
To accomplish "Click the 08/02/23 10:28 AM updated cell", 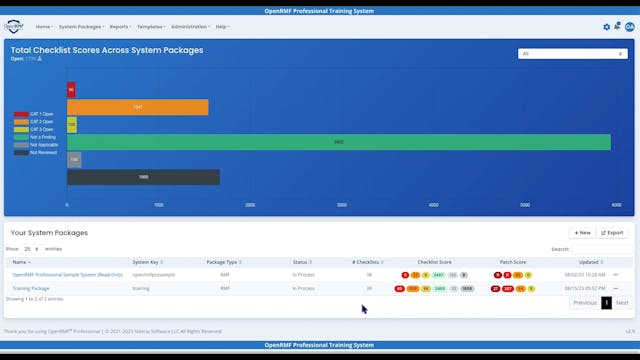I will pos(584,275).
